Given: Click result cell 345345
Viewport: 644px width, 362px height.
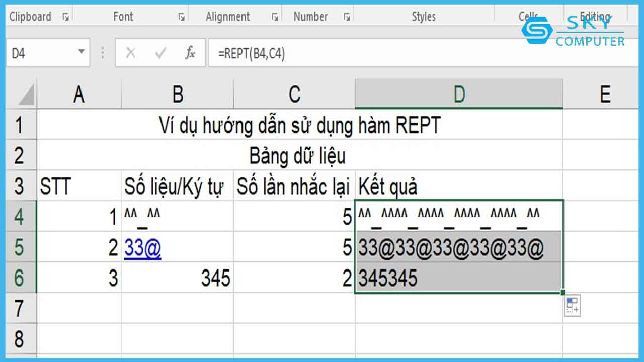Looking at the screenshot, I should tap(459, 278).
